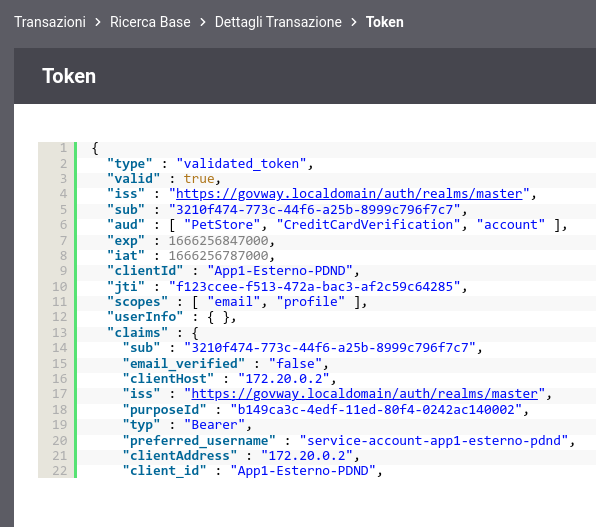Click the "type" key on line 2
Image resolution: width=596 pixels, height=527 pixels.
tap(130, 163)
